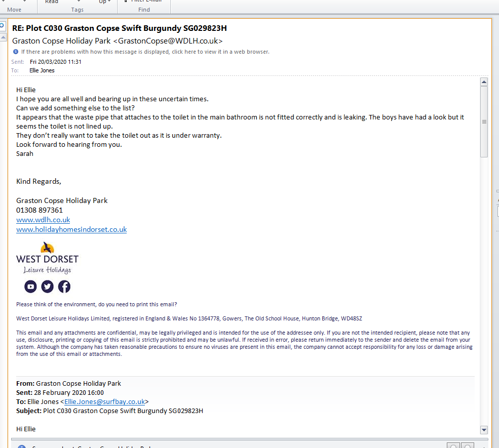Click the Move group label in ribbon
The width and height of the screenshot is (499, 448).
pyautogui.click(x=14, y=10)
